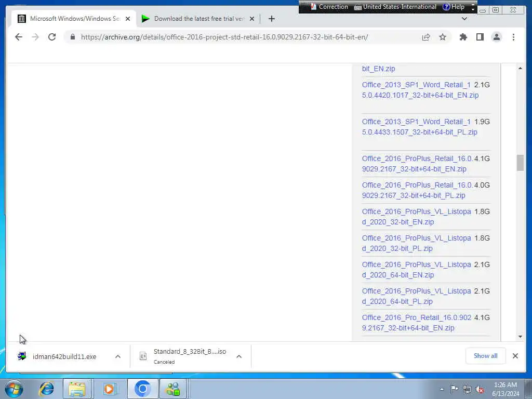This screenshot has width=532, height=399.
Task: Open the users application in the taskbar
Action: point(172,389)
